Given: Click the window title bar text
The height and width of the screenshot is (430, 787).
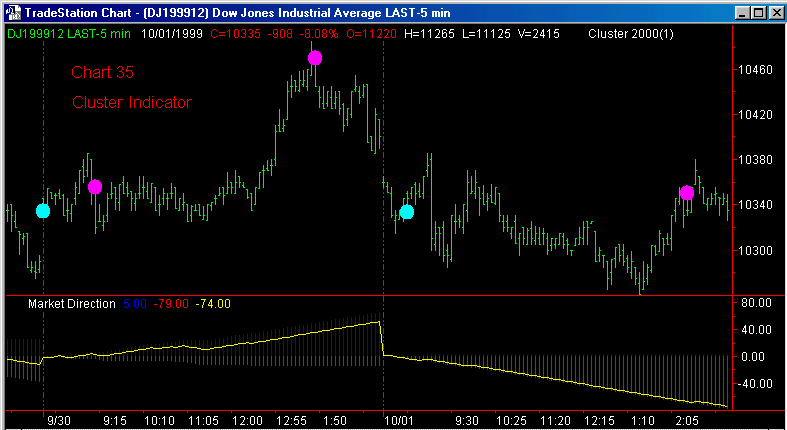Looking at the screenshot, I should coord(237,13).
